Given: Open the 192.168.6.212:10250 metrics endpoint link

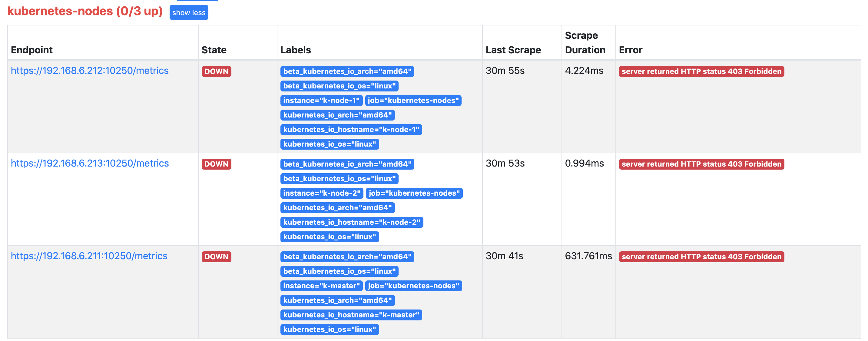Looking at the screenshot, I should (90, 71).
